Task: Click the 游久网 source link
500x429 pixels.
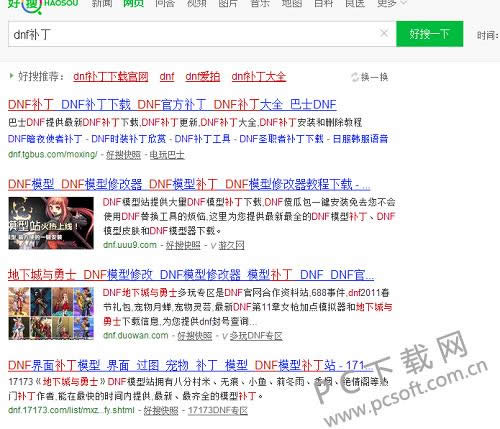Action: tap(231, 245)
